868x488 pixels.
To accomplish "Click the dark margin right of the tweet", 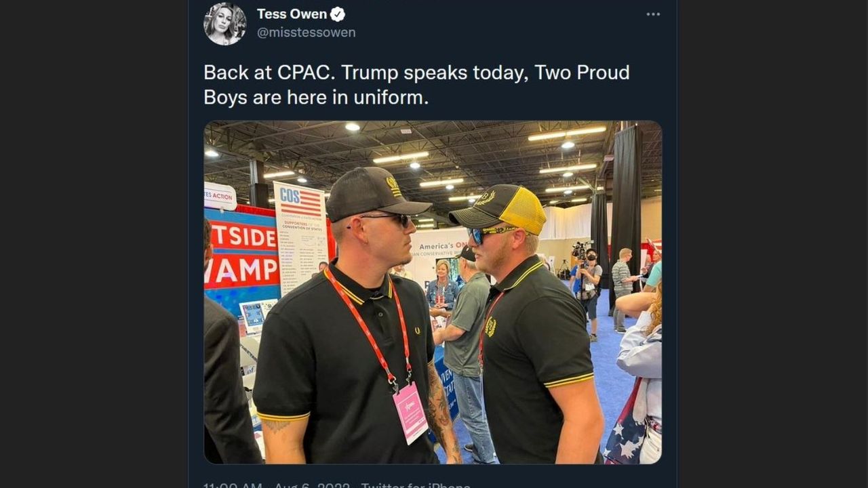I will pos(772,244).
